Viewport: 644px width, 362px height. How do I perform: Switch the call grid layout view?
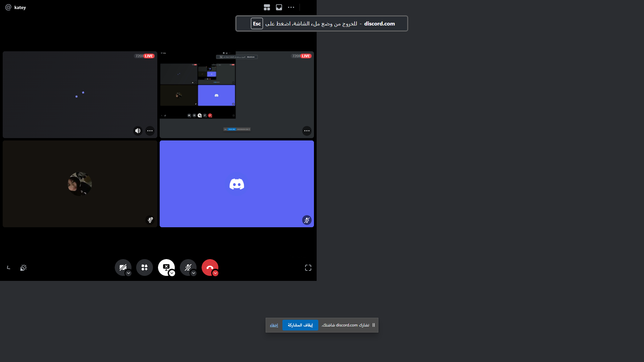(x=267, y=7)
